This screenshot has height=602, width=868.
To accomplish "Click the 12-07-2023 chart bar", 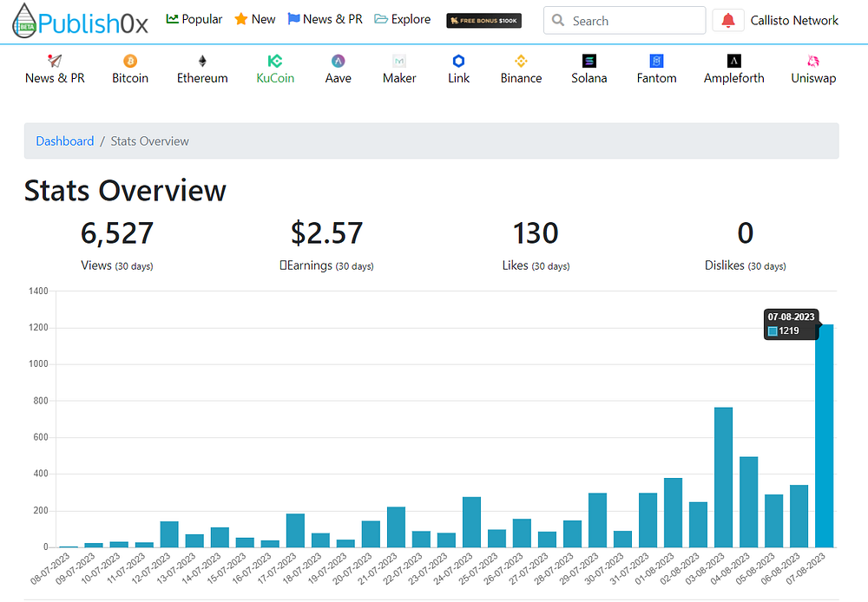I will pyautogui.click(x=169, y=534).
